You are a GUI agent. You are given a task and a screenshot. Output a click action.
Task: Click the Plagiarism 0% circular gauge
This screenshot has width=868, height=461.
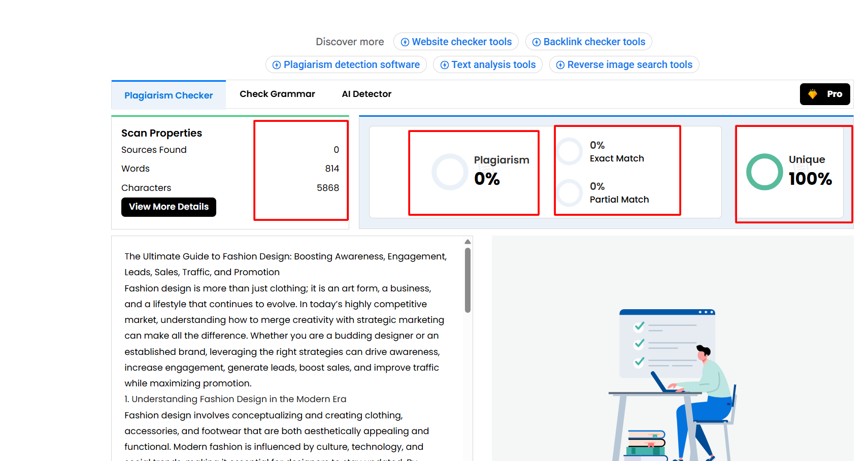click(449, 172)
